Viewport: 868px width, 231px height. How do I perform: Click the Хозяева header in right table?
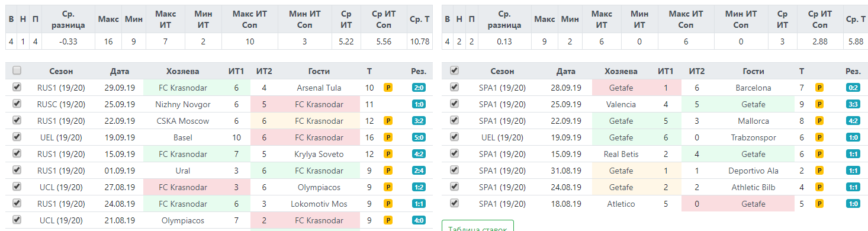pyautogui.click(x=621, y=71)
